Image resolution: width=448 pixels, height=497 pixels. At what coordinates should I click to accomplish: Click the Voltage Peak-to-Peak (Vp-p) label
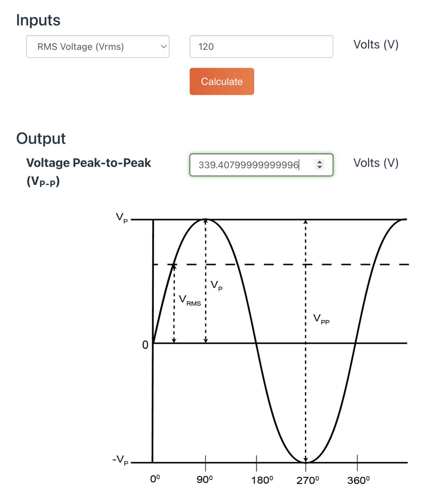coord(88,172)
